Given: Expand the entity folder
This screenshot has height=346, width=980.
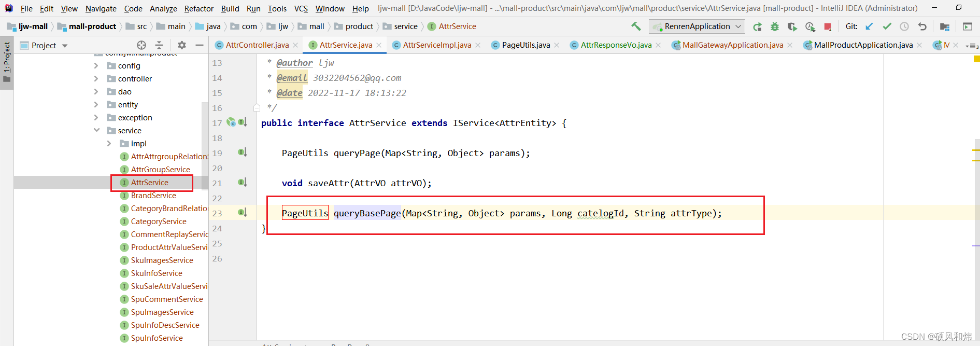Looking at the screenshot, I should 96,104.
